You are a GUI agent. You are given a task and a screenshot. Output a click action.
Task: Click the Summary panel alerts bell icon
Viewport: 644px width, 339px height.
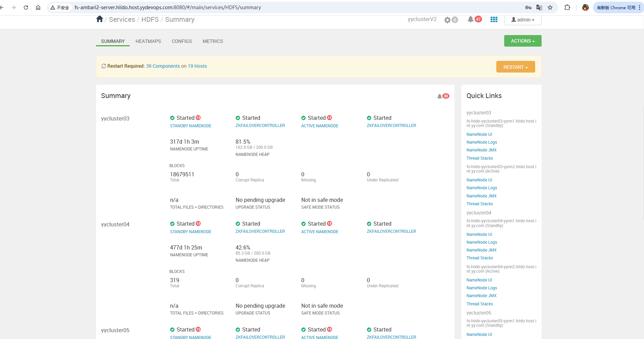coord(440,96)
